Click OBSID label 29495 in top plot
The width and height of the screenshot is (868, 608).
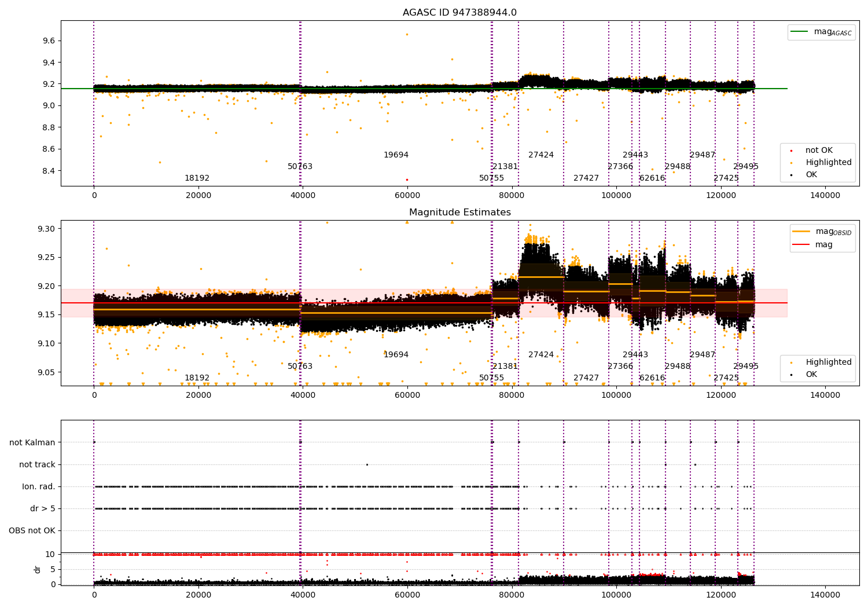coord(746,167)
